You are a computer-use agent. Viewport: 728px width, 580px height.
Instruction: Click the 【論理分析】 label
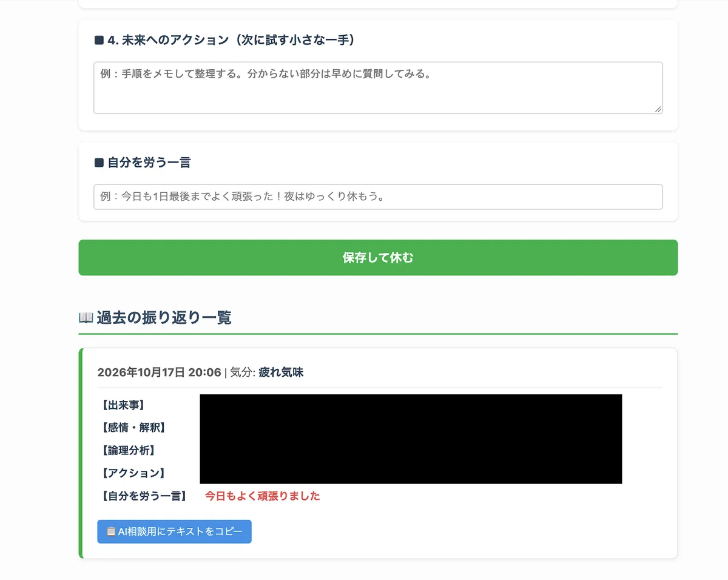[129, 450]
